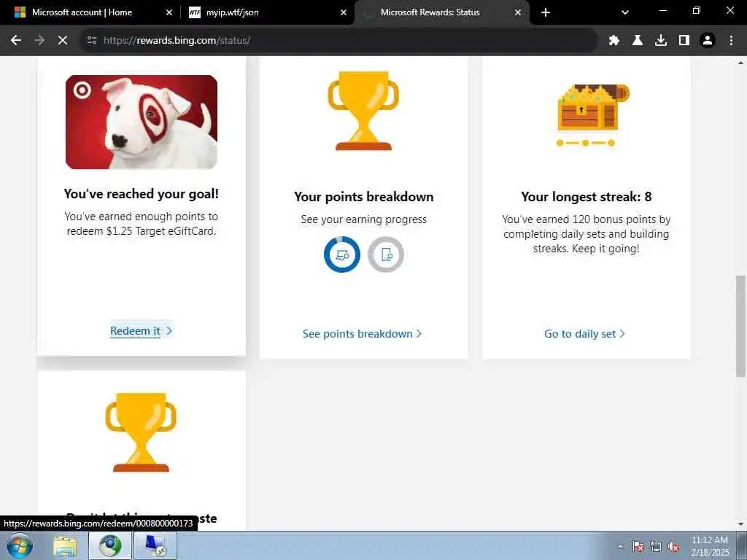Screen dimensions: 747x560
Task: Click the Action Center flag tray icon
Action: 638,547
